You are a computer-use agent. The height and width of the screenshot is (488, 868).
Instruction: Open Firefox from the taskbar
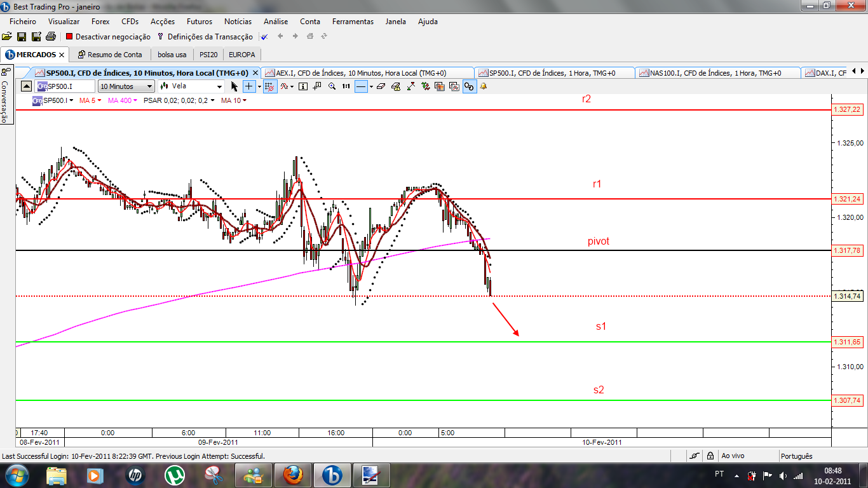click(x=294, y=475)
